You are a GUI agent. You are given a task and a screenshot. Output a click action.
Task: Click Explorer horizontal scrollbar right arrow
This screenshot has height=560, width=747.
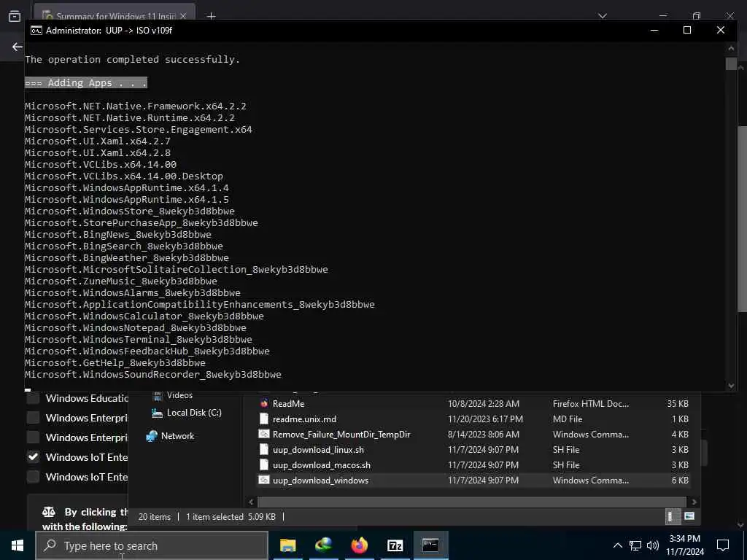[x=694, y=502]
